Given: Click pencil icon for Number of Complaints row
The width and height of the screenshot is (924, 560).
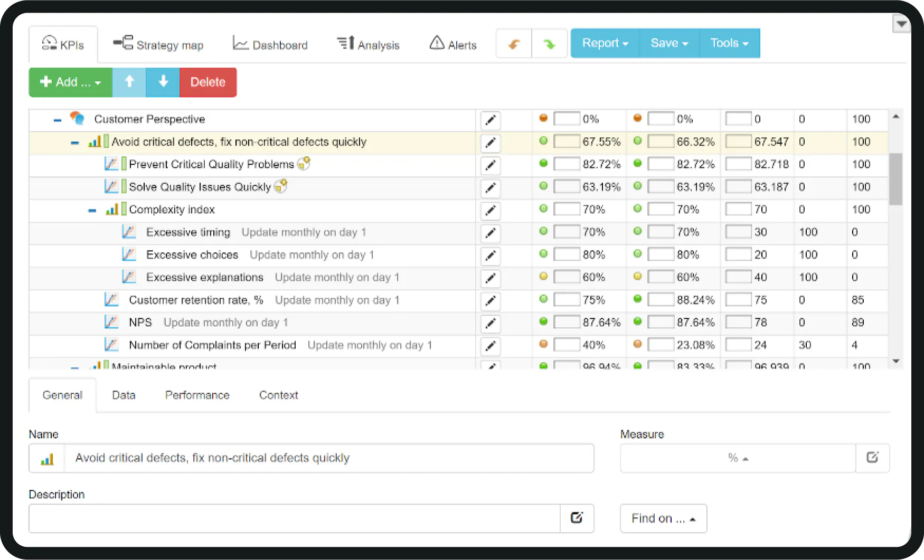Looking at the screenshot, I should click(491, 346).
